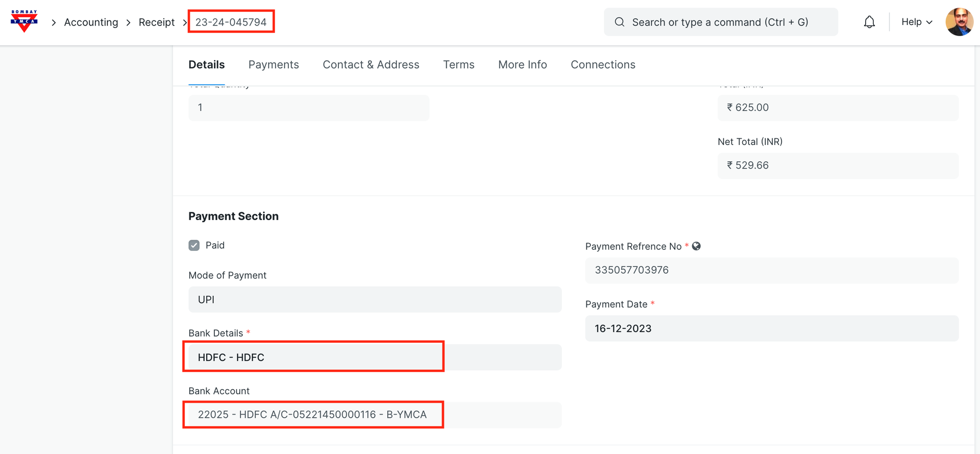Screen dimensions: 980x454
Task: Toggle the Paid checkbox
Action: [x=194, y=246]
